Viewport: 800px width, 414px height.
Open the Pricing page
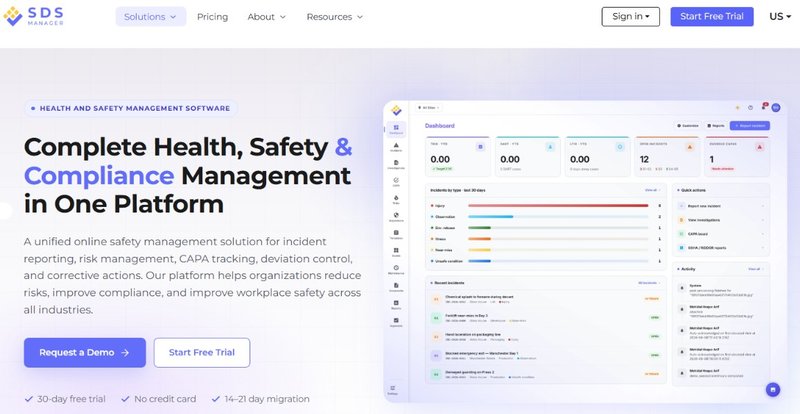point(212,17)
